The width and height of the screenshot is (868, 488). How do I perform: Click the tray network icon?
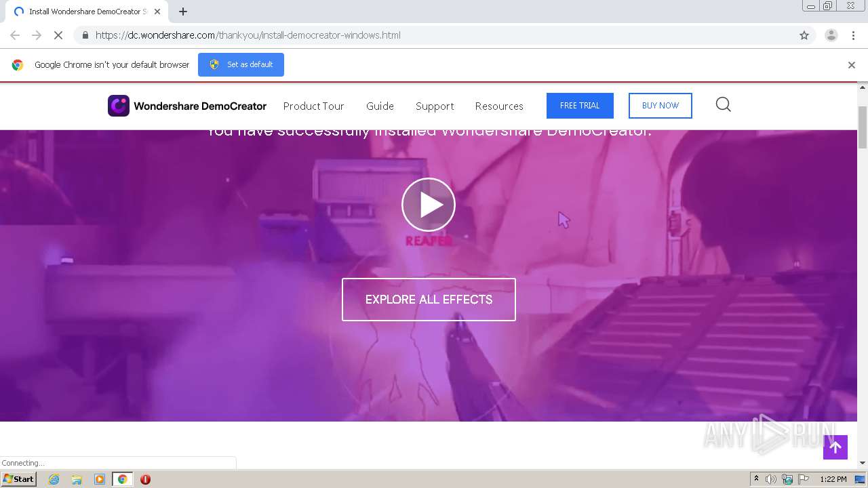787,479
